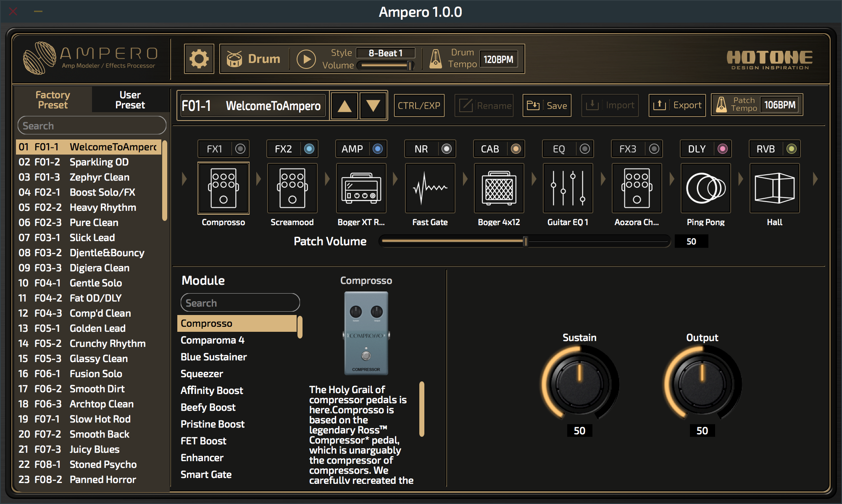This screenshot has width=842, height=504.
Task: Go to previous patch with up arrow
Action: (345, 106)
